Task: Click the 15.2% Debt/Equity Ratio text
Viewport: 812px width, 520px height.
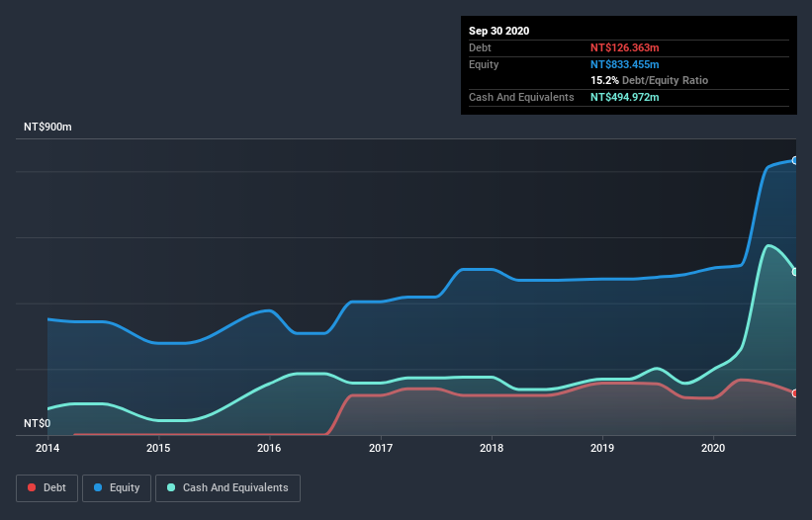Action: [x=650, y=80]
